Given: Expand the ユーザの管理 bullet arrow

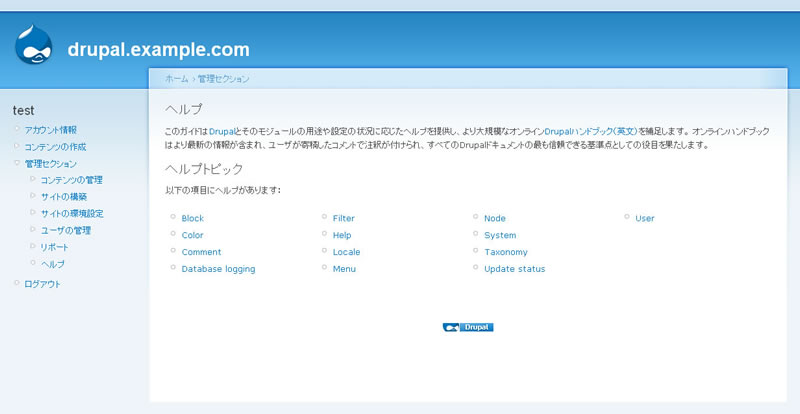Looking at the screenshot, I should pyautogui.click(x=33, y=229).
